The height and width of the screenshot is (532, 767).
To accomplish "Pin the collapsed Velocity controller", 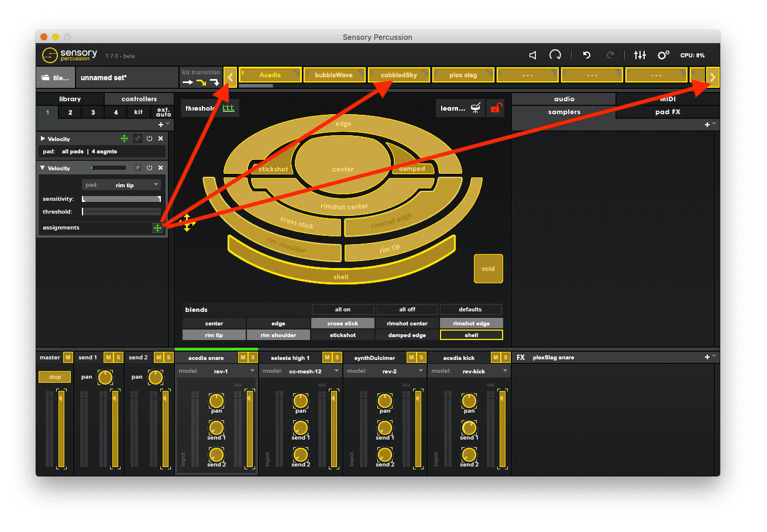I will 137,139.
